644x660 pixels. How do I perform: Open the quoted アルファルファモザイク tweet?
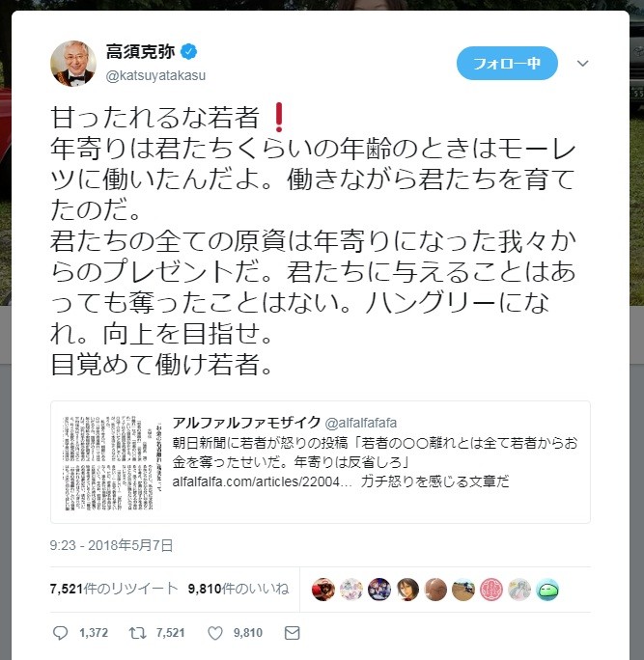(x=321, y=462)
